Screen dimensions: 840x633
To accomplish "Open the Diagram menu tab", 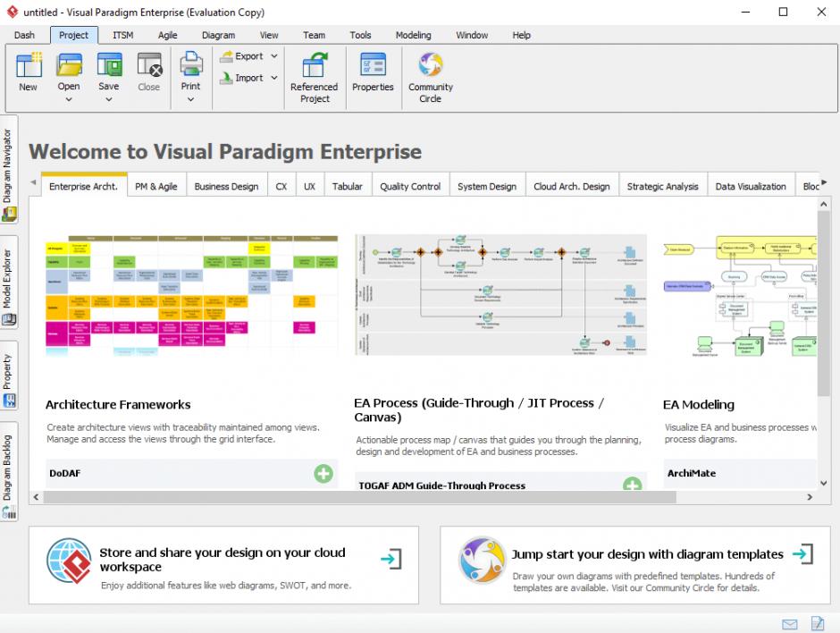I will [x=219, y=35].
